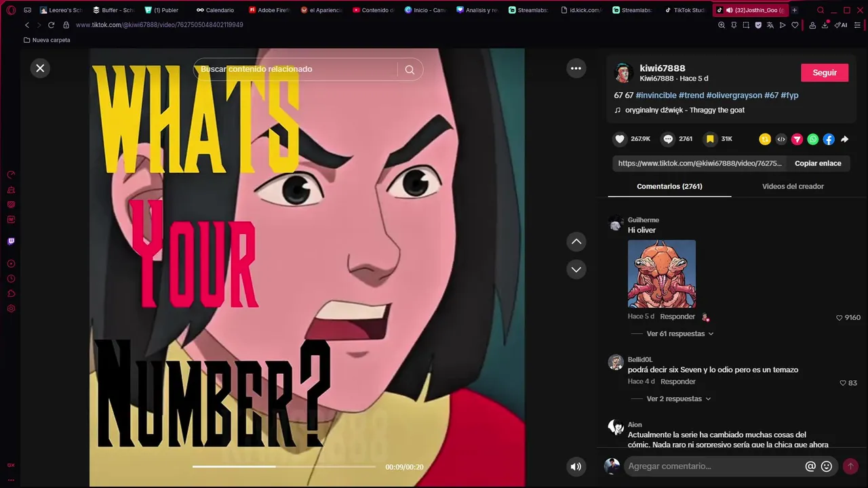Expand Ver 61 respuestas under Guilherme's comment
This screenshot has height=488, width=868.
680,333
